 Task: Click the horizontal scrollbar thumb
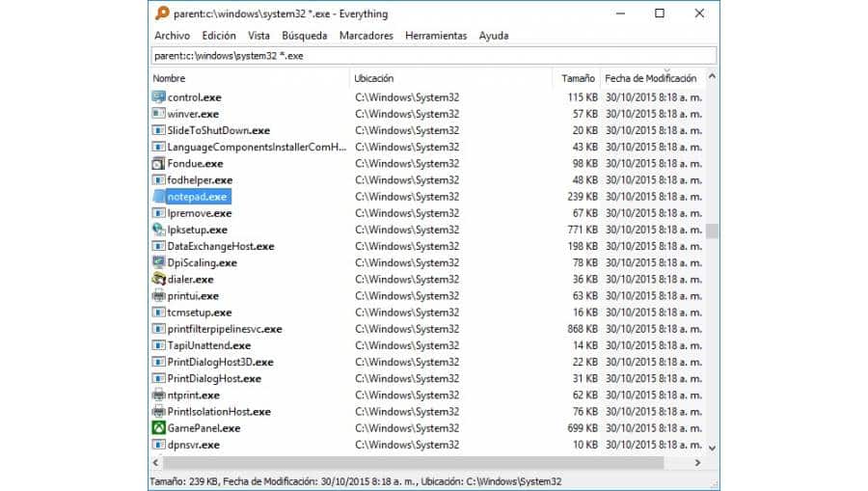[x=413, y=462]
